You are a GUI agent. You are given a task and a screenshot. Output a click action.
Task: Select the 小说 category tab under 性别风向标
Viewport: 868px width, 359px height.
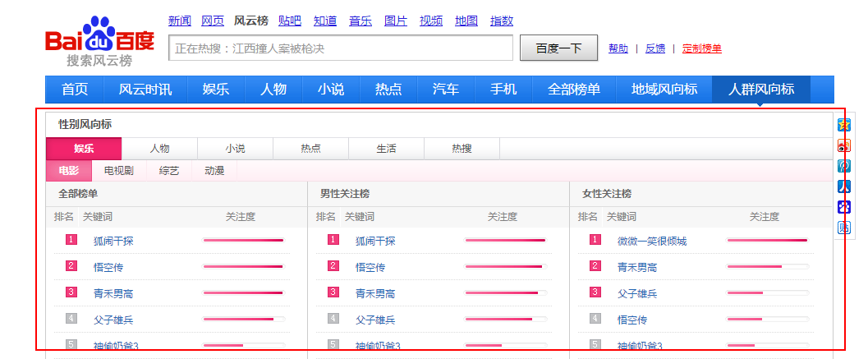[x=235, y=149]
